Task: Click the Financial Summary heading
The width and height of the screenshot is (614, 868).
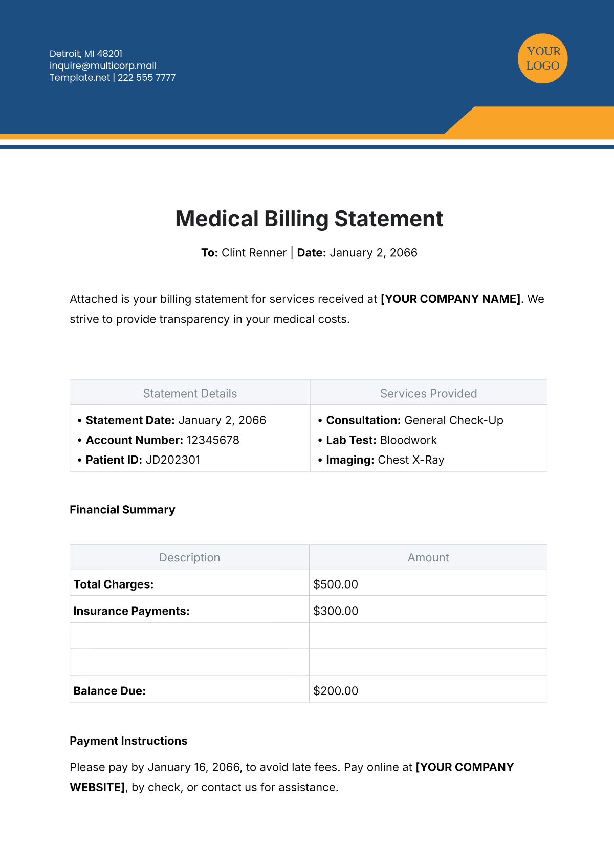Action: 122,510
